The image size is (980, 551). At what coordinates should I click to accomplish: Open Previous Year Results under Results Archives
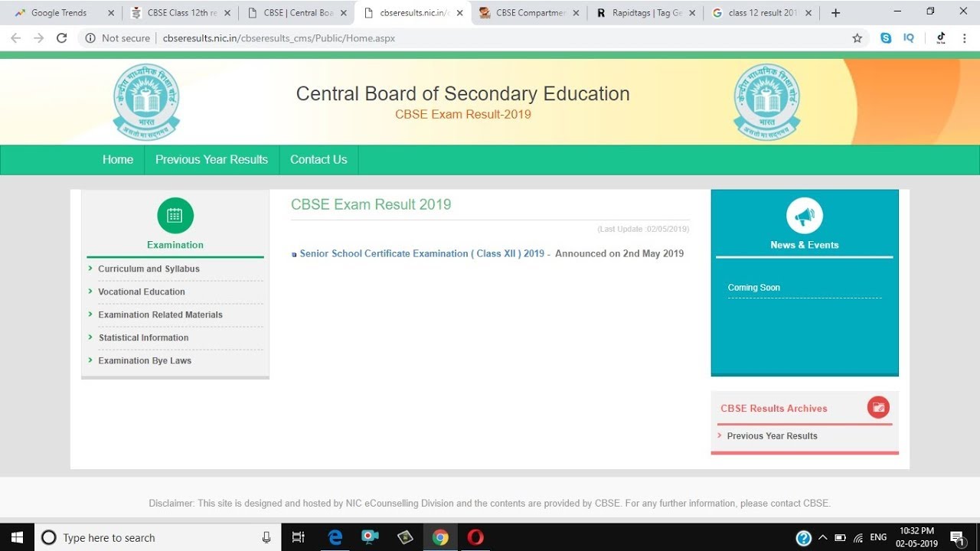[x=772, y=435]
